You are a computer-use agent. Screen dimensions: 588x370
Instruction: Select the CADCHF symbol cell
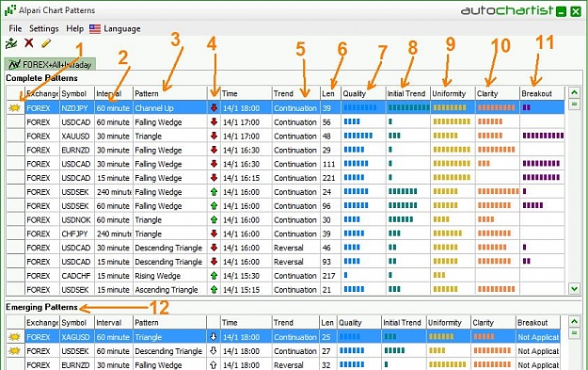click(x=77, y=276)
